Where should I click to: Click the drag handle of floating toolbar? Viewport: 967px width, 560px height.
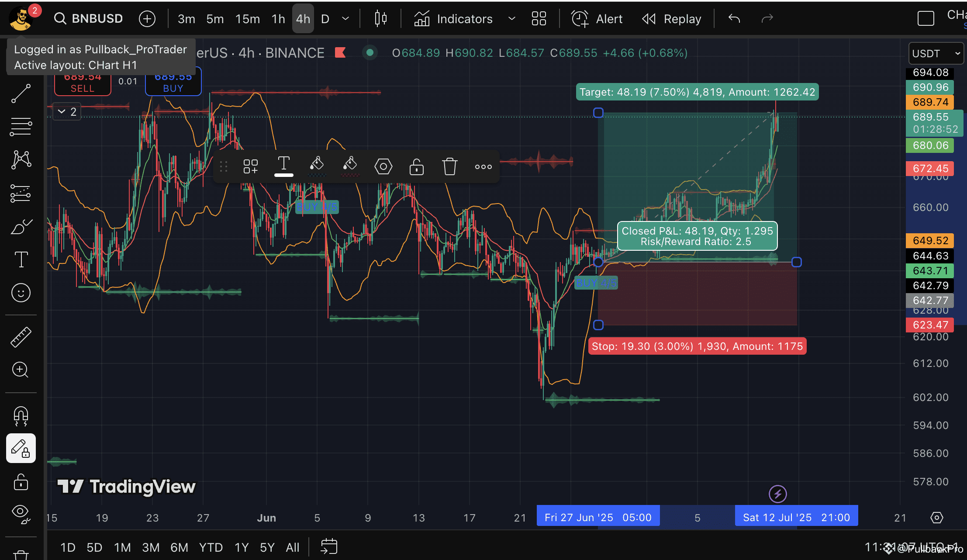224,166
